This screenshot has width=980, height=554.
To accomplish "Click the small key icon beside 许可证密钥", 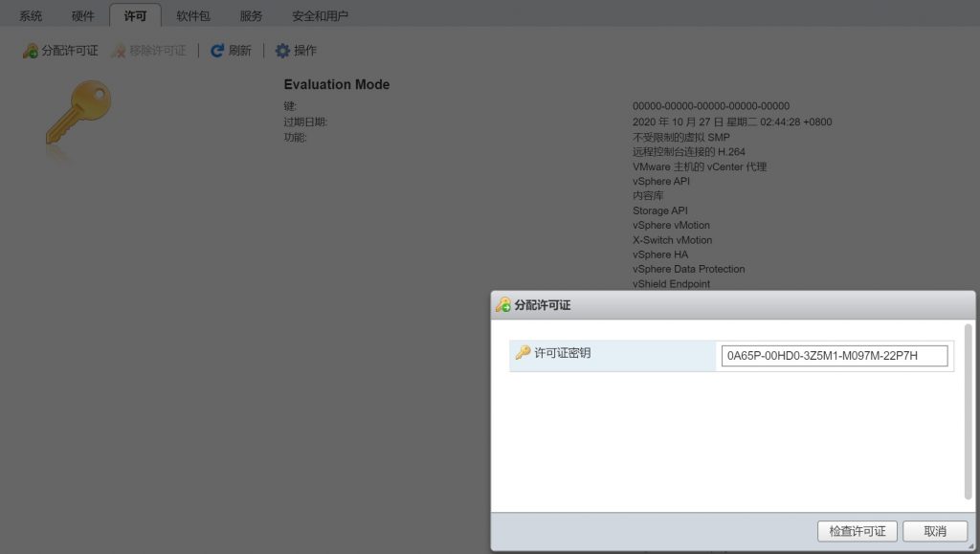I will coord(523,353).
